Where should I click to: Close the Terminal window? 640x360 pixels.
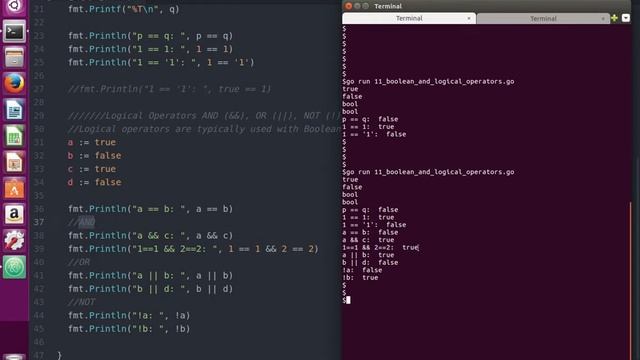pyautogui.click(x=349, y=6)
